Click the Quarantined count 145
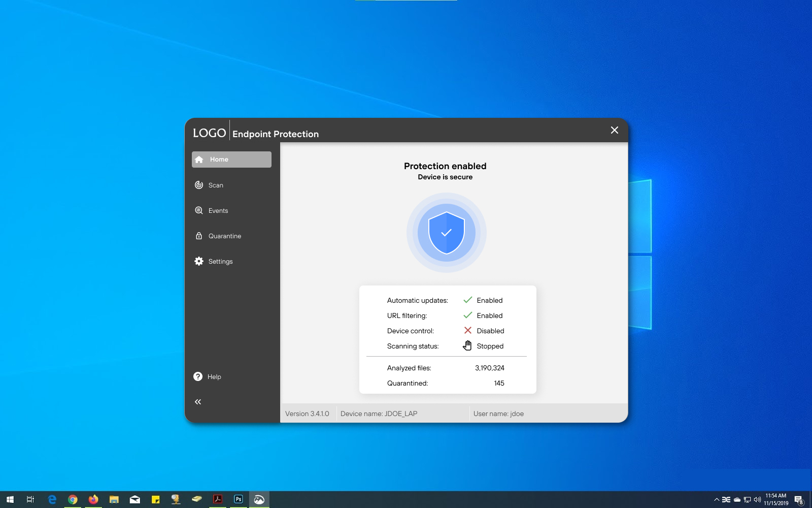812x508 pixels. (499, 383)
